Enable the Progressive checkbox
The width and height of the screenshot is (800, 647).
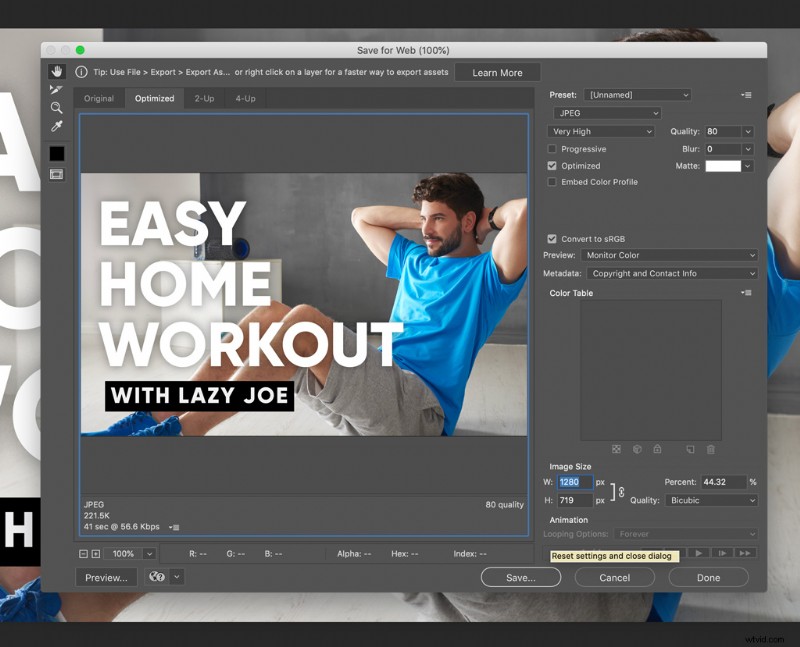pyautogui.click(x=553, y=149)
